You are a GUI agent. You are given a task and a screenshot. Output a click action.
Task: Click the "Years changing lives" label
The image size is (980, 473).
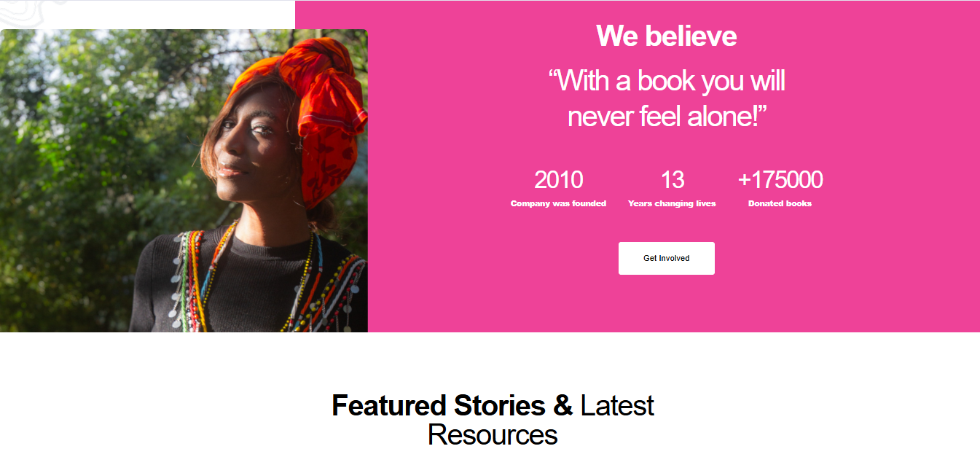coord(672,204)
